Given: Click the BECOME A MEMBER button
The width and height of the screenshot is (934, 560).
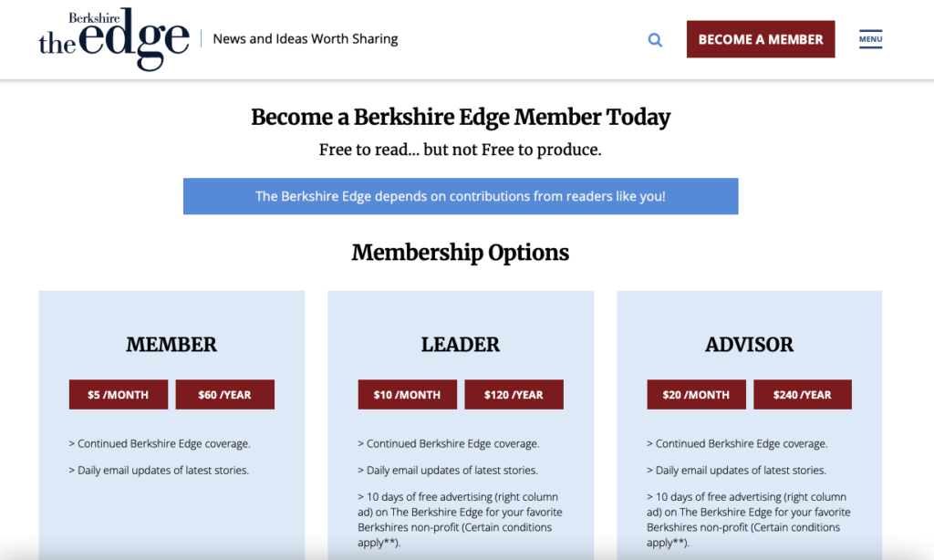Looking at the screenshot, I should (x=761, y=39).
